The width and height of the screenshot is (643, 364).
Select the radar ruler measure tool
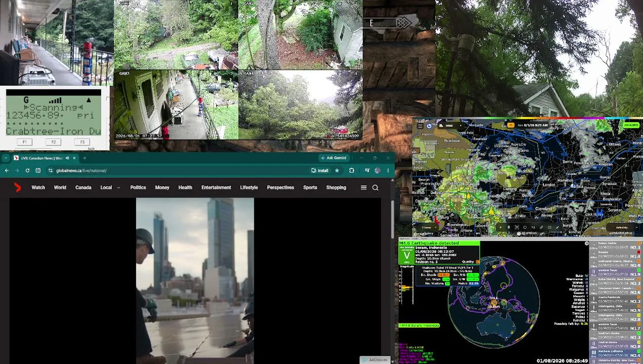point(541,227)
